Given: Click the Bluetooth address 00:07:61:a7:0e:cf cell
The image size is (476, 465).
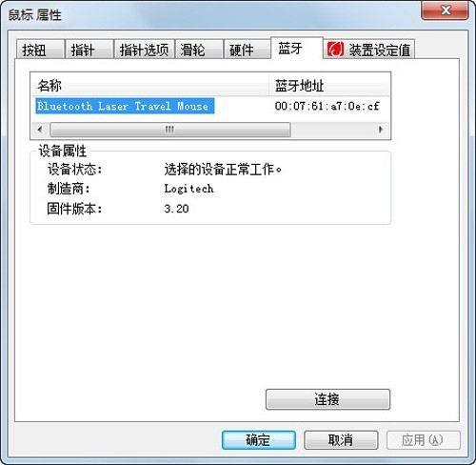Looking at the screenshot, I should (327, 106).
